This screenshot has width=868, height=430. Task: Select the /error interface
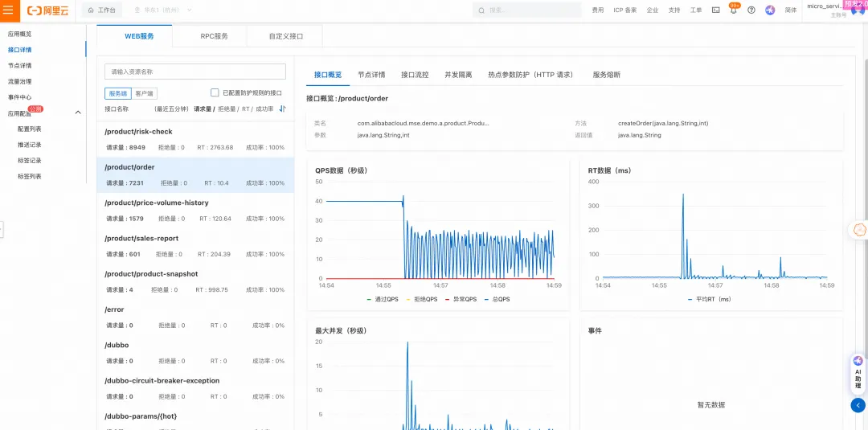[194, 317]
